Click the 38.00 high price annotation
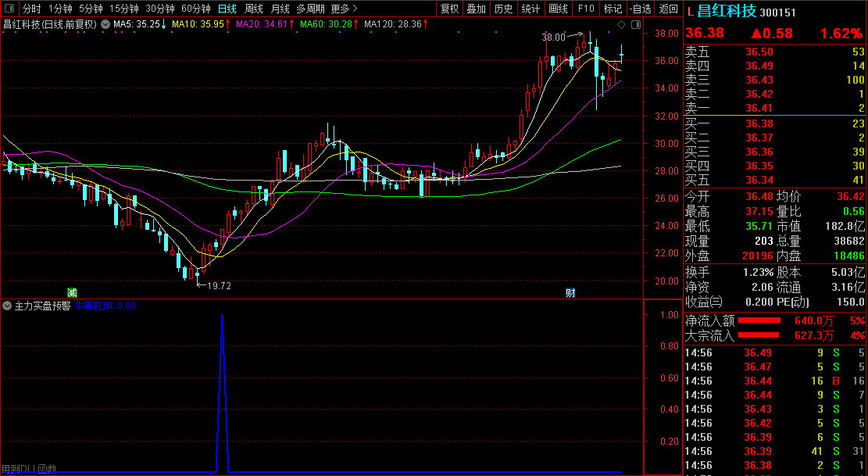 point(554,37)
